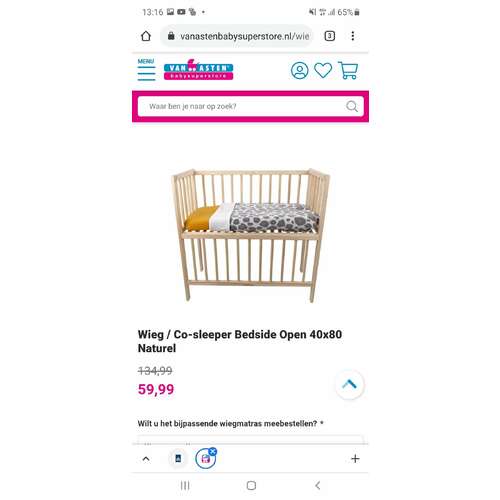Viewport: 500px width, 500px height.
Task: Open the browser tab switcher showing 3
Action: coord(329,36)
